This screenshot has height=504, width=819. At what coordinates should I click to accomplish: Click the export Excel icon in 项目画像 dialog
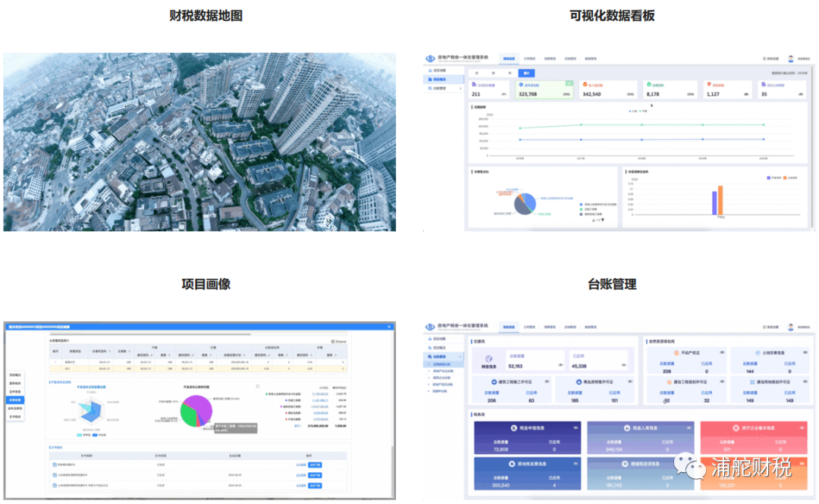(x=333, y=342)
